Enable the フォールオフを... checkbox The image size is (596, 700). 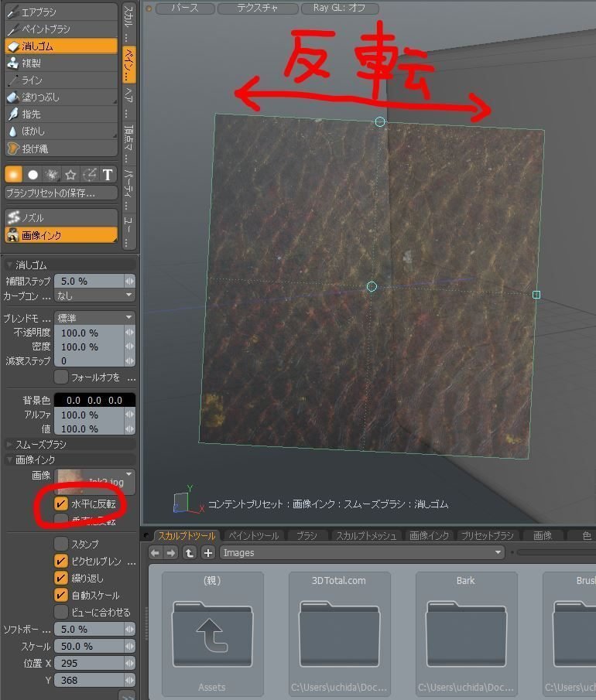[61, 377]
